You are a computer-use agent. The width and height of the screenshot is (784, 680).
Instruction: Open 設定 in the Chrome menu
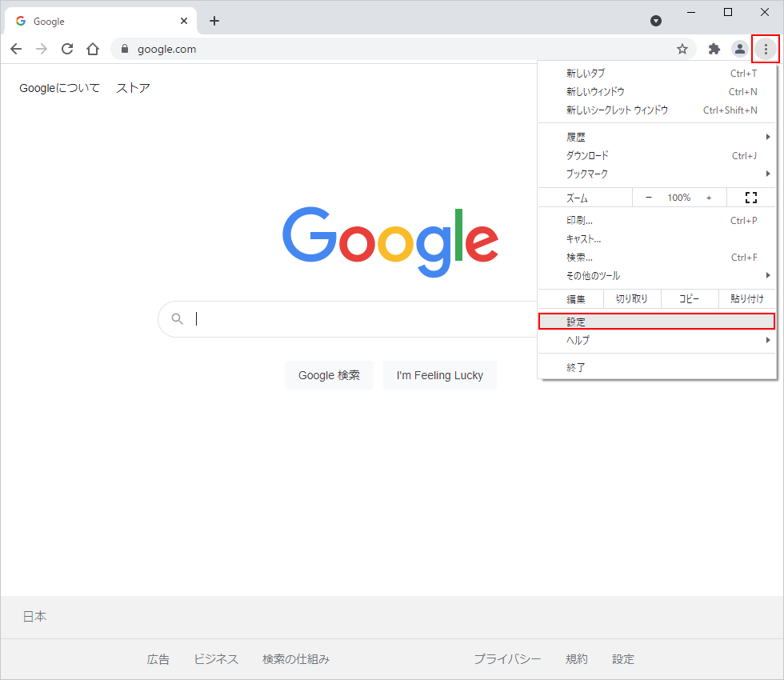[x=657, y=322]
